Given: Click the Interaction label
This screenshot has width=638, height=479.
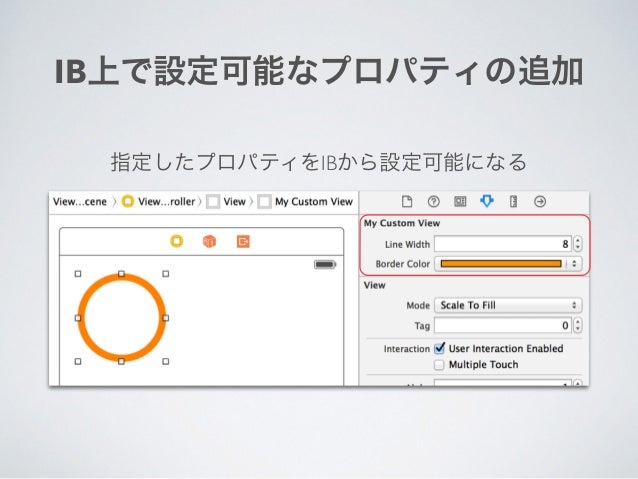Looking at the screenshot, I should coord(406,349).
